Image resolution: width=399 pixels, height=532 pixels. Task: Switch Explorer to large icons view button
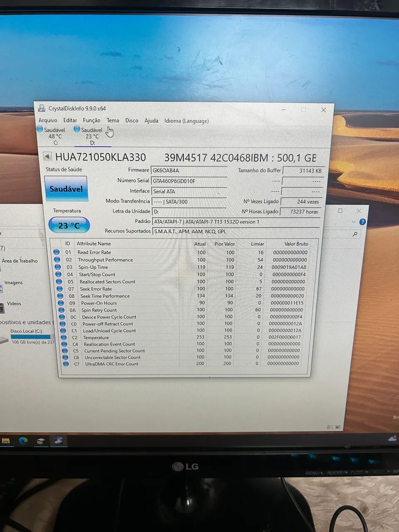[x=337, y=427]
